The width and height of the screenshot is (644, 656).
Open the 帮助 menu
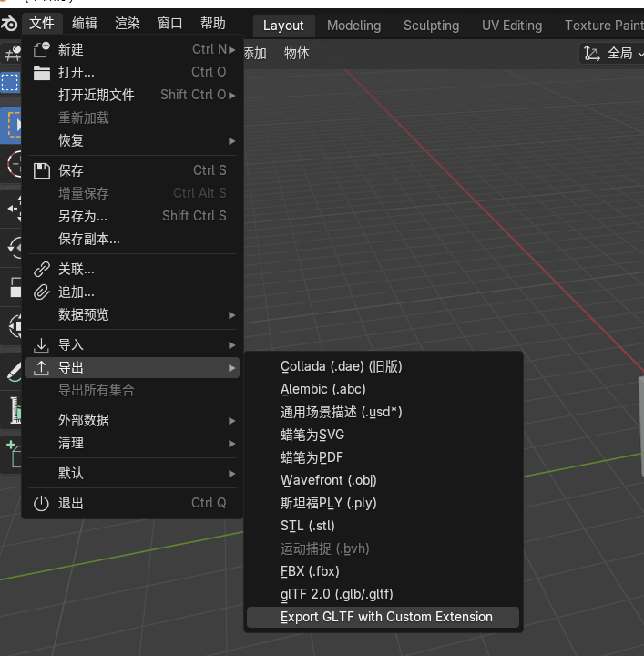213,23
